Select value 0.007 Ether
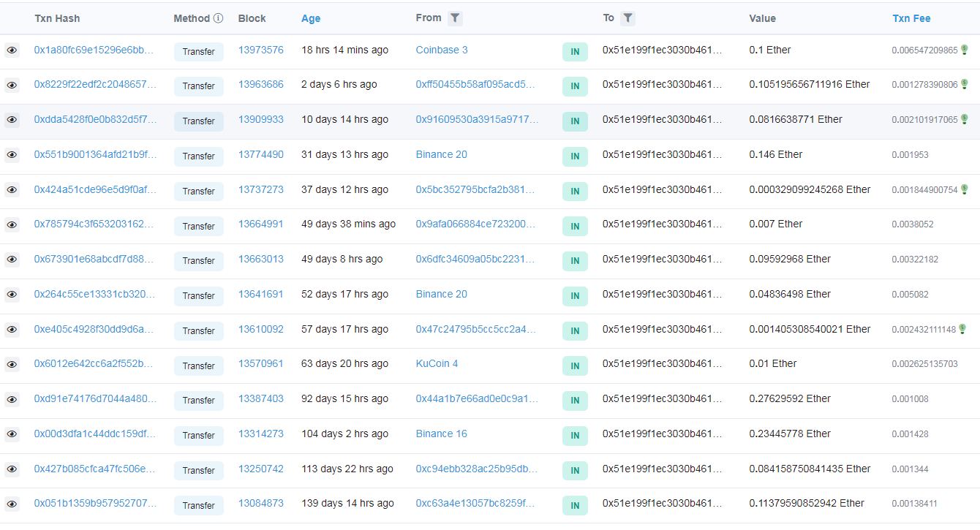Screen dimensions: 980x530 [x=776, y=224]
